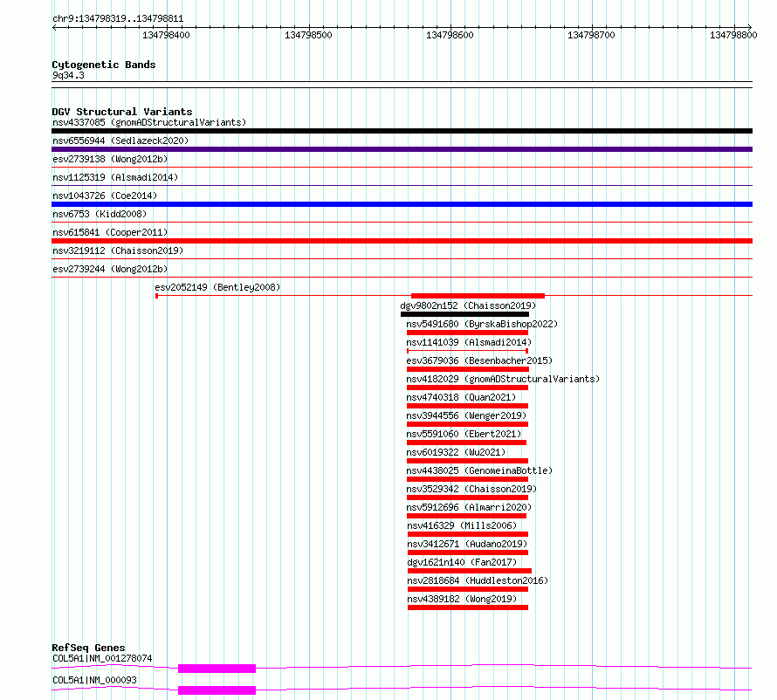Screen dimensions: 777x700
Task: Click the COL5A1|NM_000093 gene label
Action: (94, 680)
